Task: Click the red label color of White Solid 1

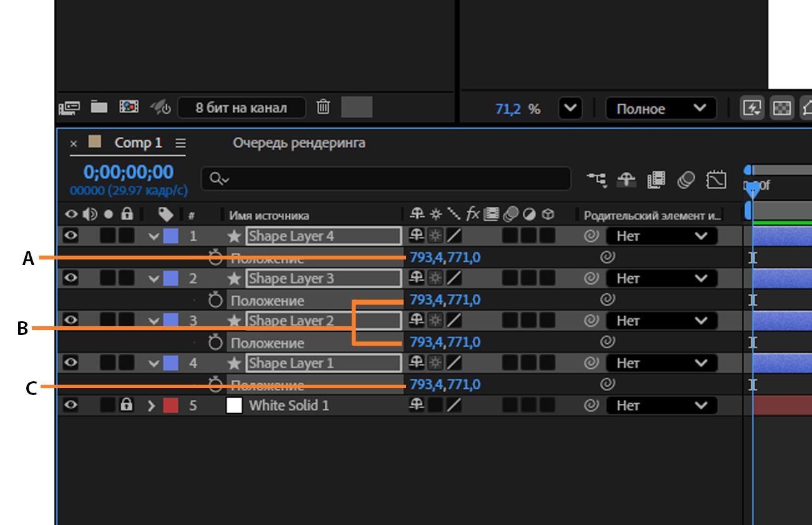Action: (171, 406)
